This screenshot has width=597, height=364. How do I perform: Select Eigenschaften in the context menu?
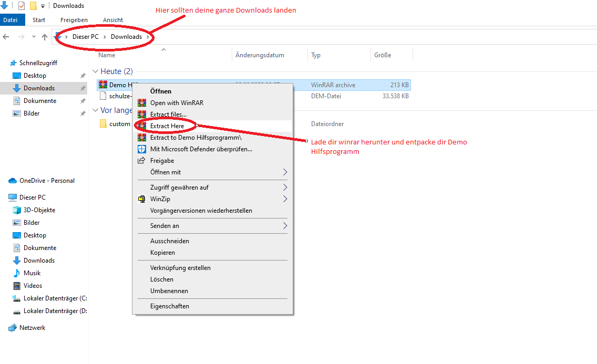point(169,306)
